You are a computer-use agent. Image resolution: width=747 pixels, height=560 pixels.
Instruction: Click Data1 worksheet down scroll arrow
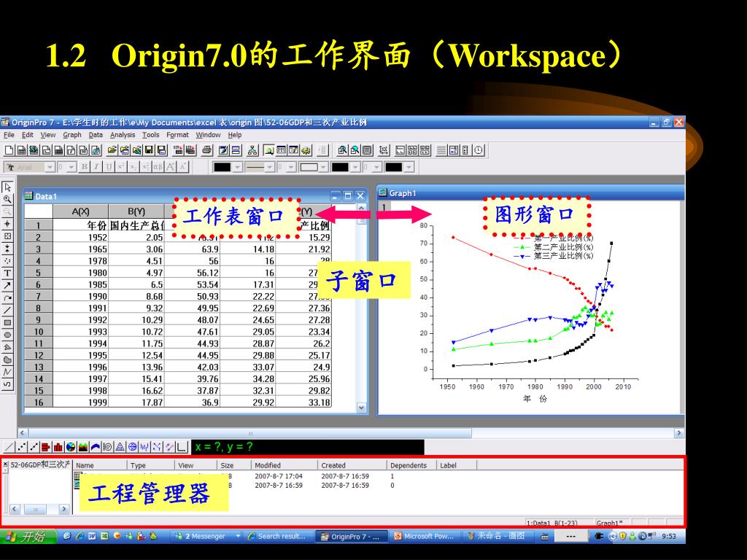coord(361,408)
